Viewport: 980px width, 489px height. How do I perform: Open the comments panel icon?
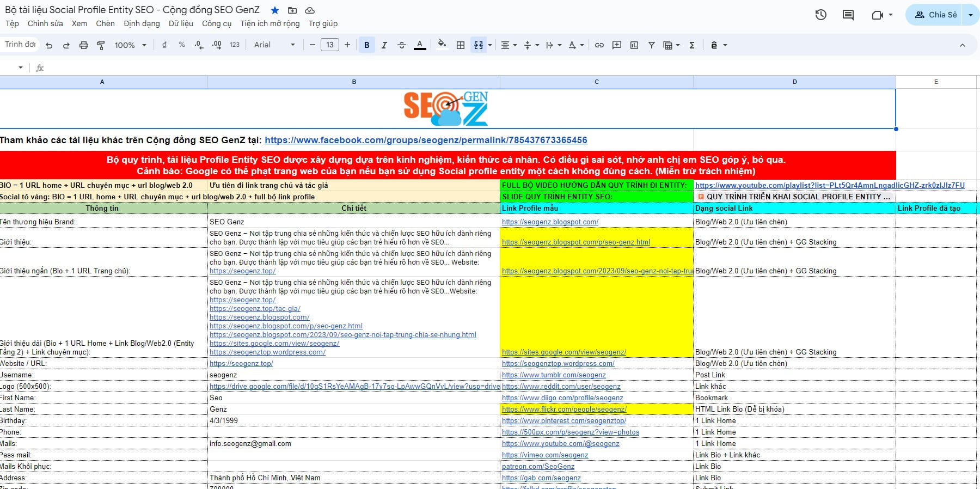[848, 15]
